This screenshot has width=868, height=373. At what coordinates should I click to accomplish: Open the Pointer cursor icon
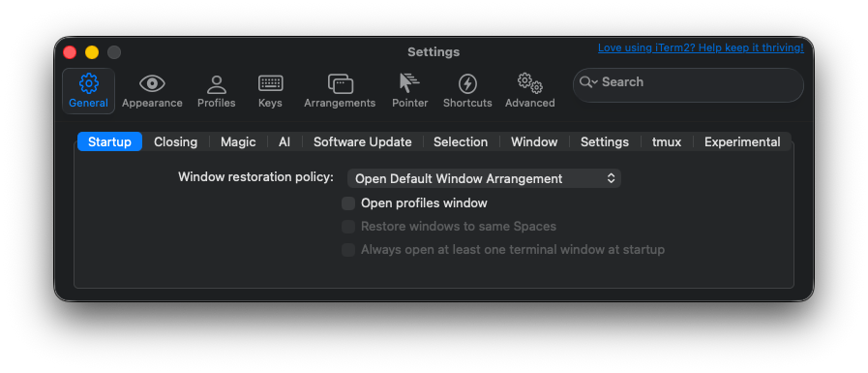click(409, 83)
